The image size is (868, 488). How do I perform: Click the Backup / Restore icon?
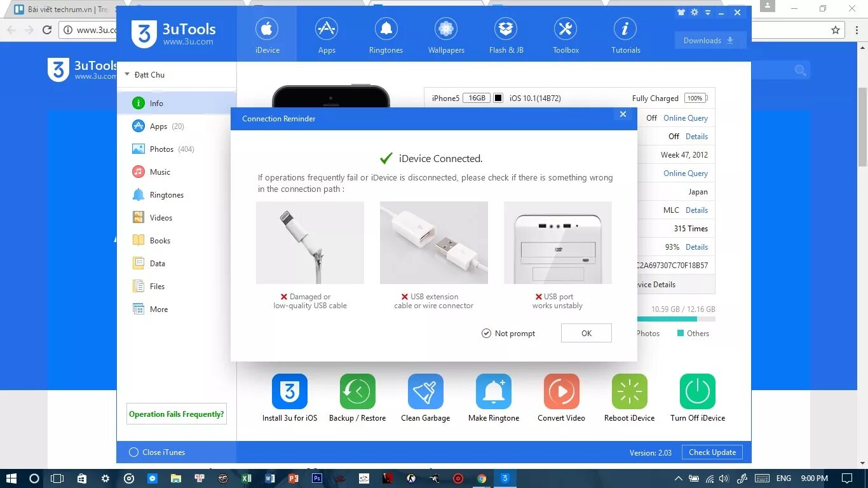[357, 391]
